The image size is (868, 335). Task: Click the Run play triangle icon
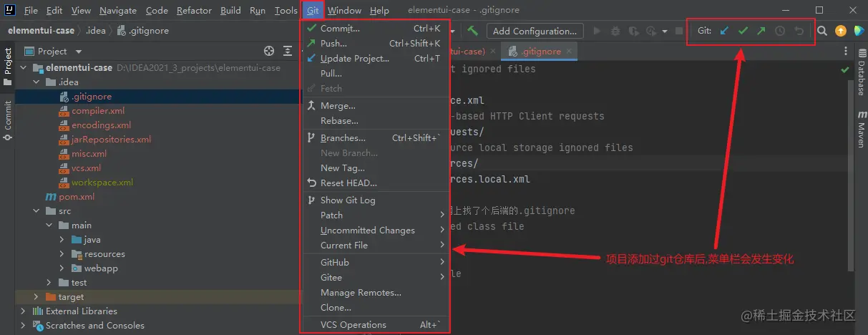click(x=597, y=31)
